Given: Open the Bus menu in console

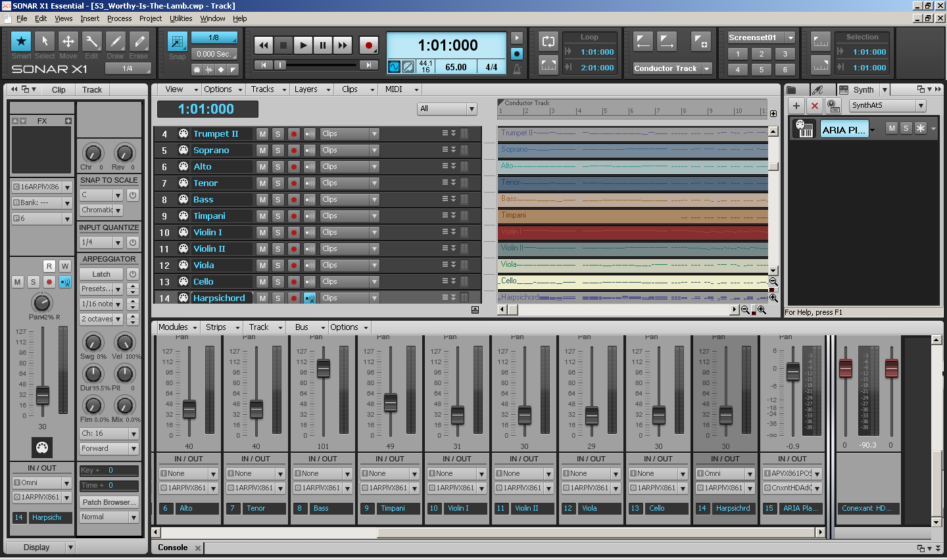Looking at the screenshot, I should click(309, 327).
